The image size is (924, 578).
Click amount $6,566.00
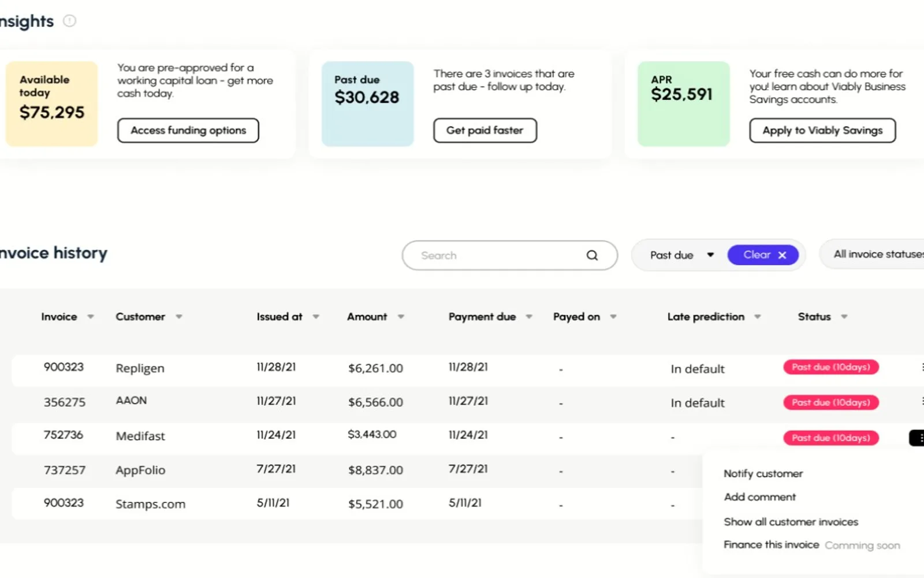click(375, 402)
